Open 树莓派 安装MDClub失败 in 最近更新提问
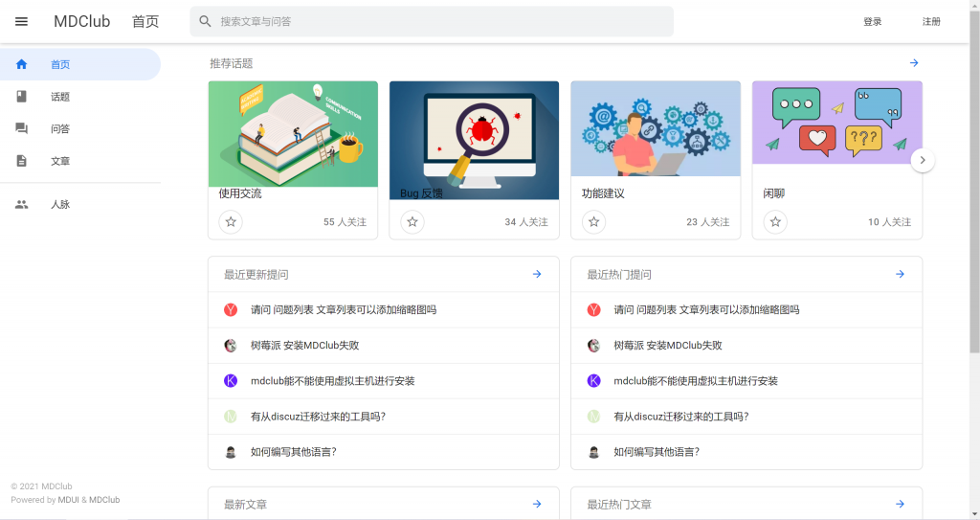This screenshot has width=980, height=520. (x=384, y=346)
